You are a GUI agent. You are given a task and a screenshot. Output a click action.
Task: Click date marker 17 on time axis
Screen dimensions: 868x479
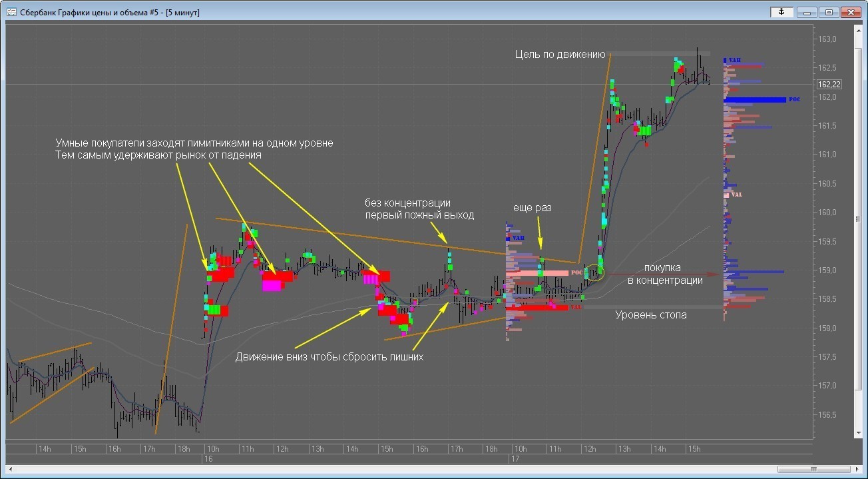pos(515,459)
